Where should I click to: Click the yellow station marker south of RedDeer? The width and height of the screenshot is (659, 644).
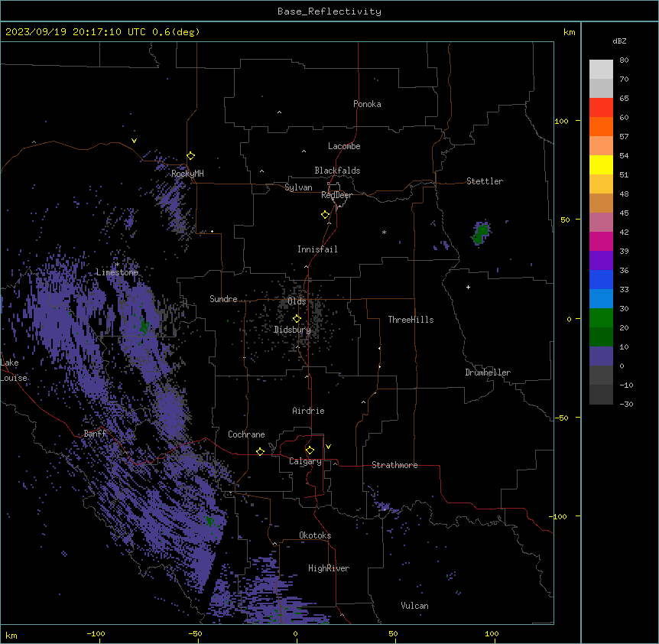click(x=326, y=215)
